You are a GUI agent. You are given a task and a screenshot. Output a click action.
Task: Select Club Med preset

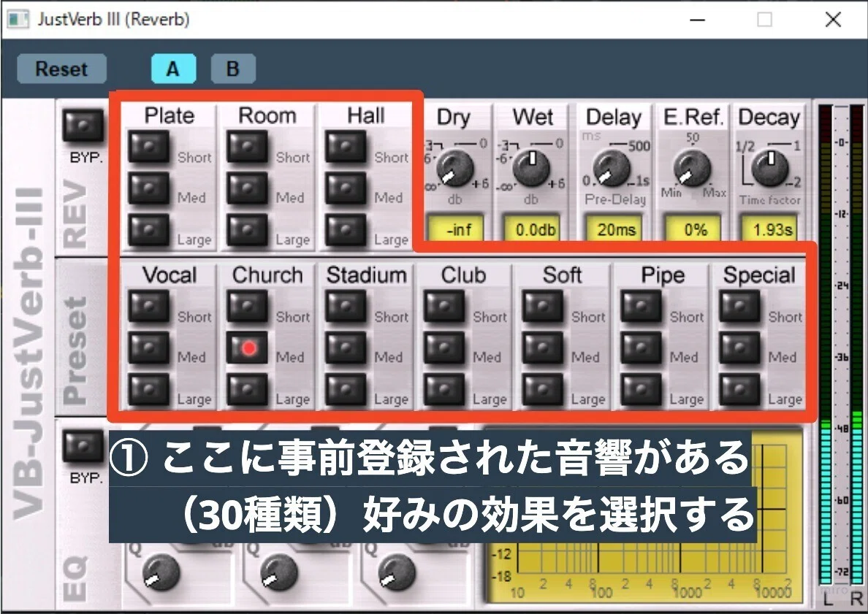click(x=444, y=348)
